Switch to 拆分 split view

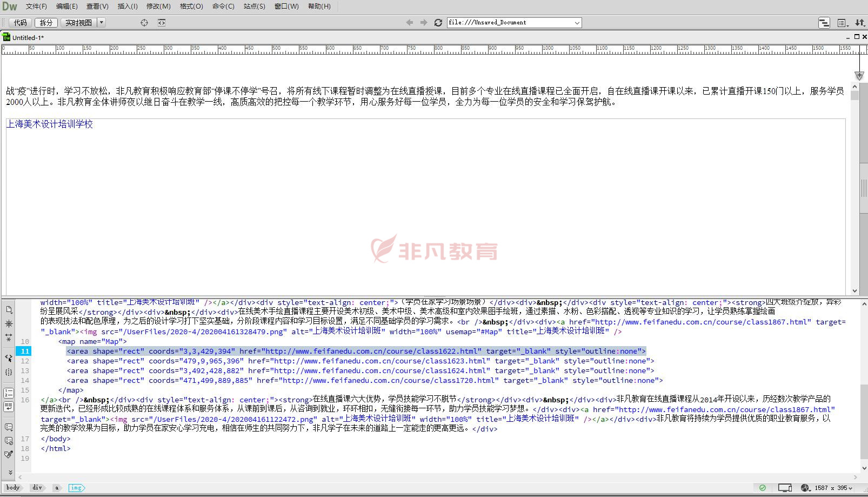click(46, 23)
